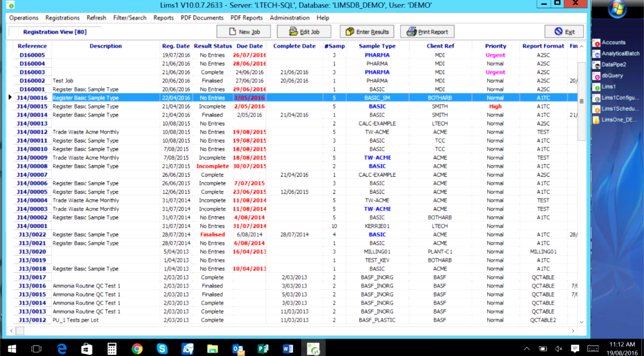Open the Operations menu

point(24,18)
